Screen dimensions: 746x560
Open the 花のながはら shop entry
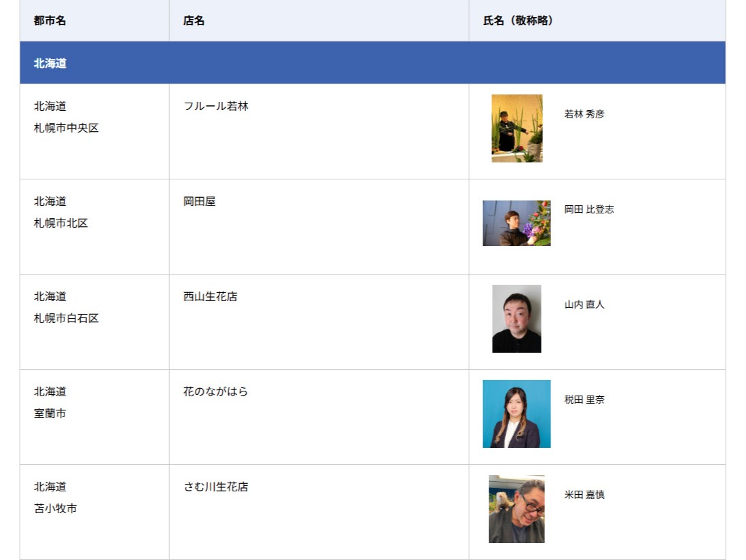(x=215, y=391)
